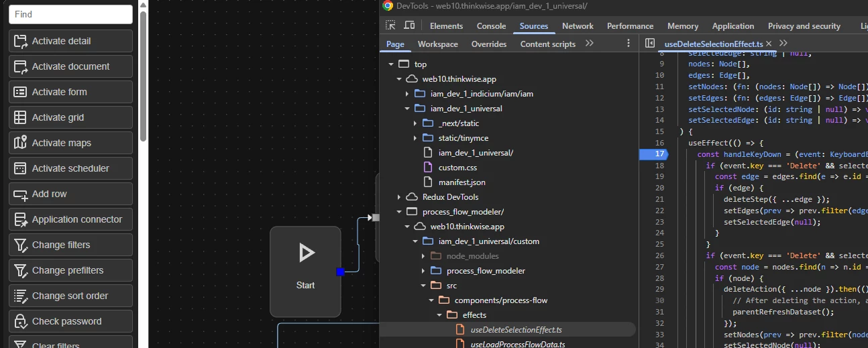Open the Sources pane three-dot menu
This screenshot has height=348, width=868.
point(629,44)
